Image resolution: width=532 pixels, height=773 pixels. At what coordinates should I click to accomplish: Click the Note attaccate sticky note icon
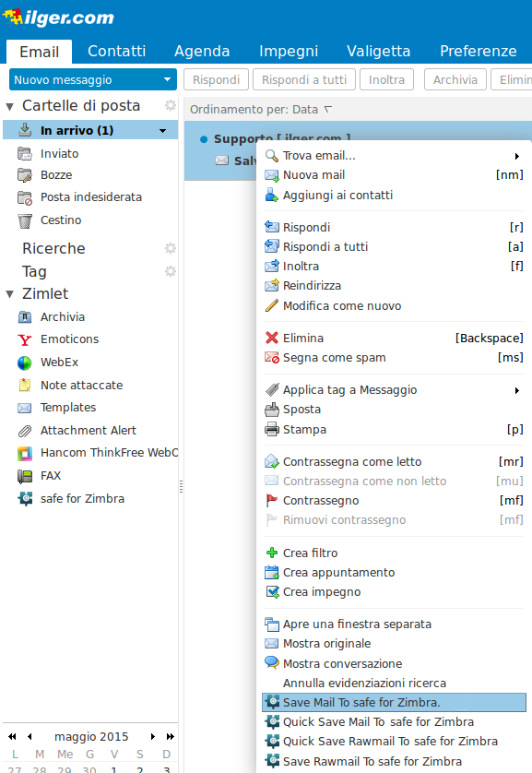pos(25,385)
